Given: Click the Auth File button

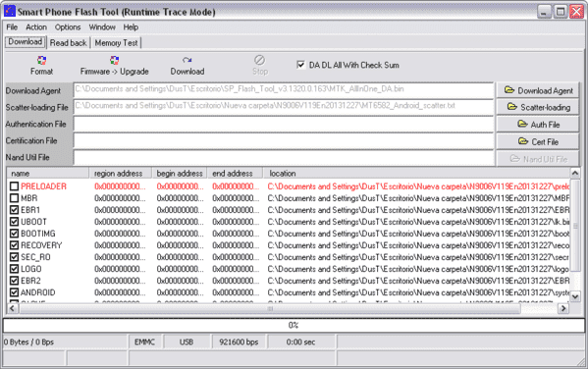Looking at the screenshot, I should (538, 124).
